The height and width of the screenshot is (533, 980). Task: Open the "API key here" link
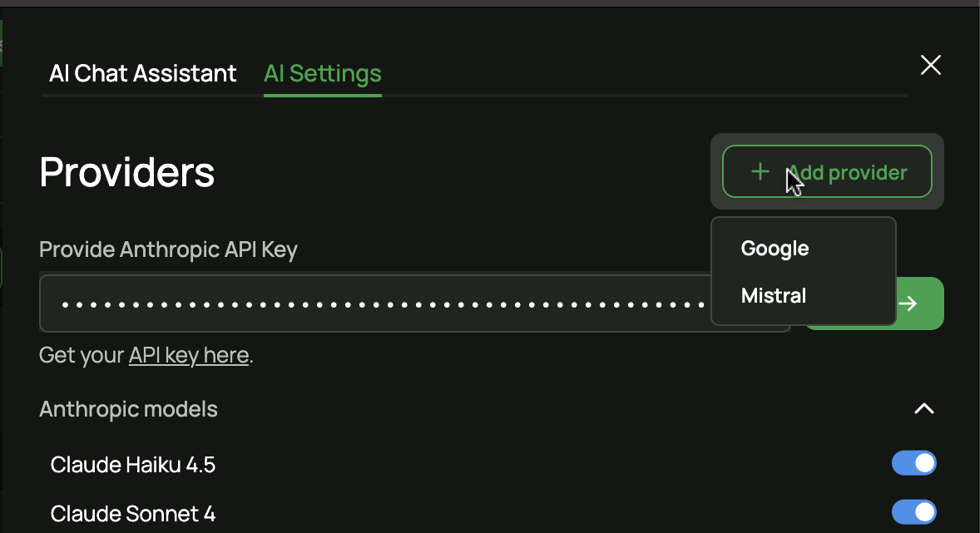pyautogui.click(x=189, y=355)
